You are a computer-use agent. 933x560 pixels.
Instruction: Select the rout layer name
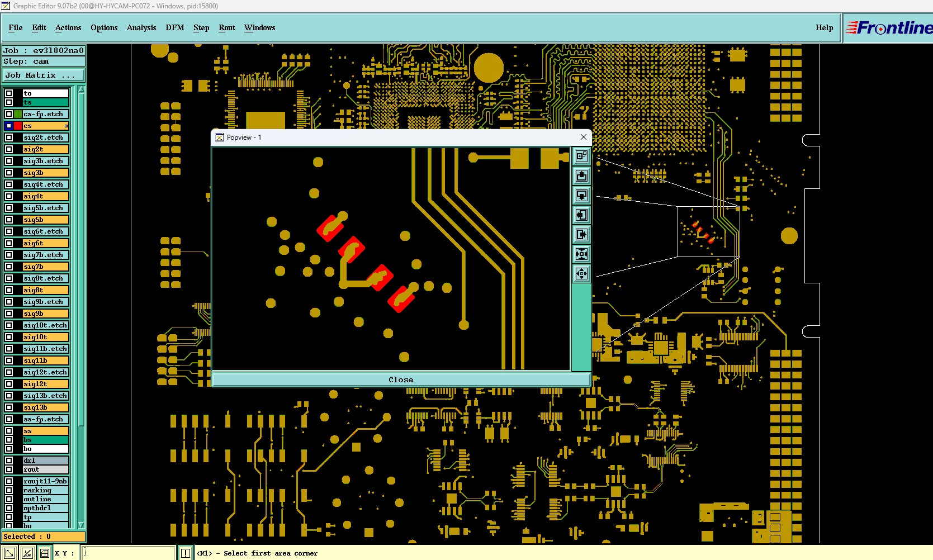[x=46, y=469]
